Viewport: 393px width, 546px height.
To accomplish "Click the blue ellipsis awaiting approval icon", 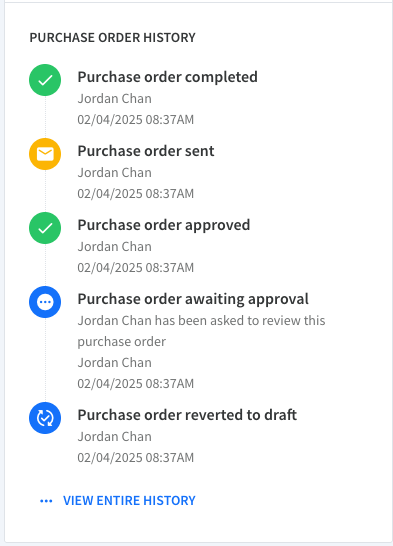I will coord(45,302).
